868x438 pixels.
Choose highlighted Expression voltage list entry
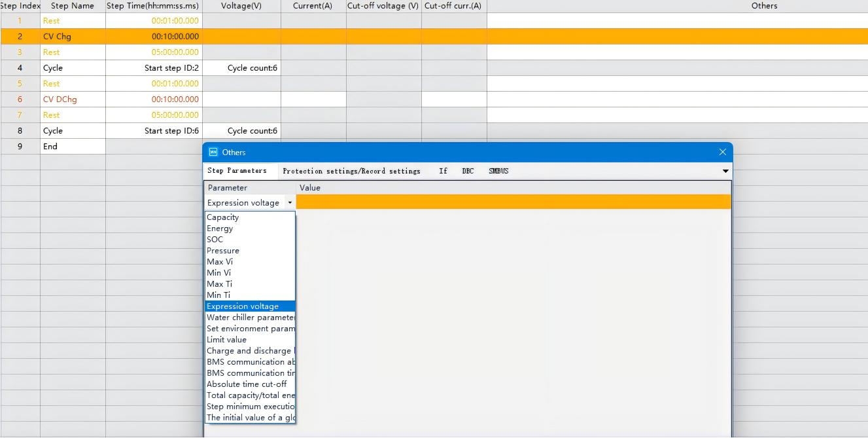250,306
